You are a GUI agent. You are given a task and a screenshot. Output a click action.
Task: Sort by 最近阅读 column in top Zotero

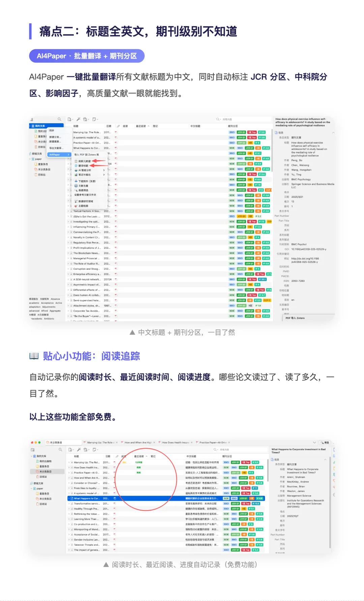pyautogui.click(x=142, y=126)
